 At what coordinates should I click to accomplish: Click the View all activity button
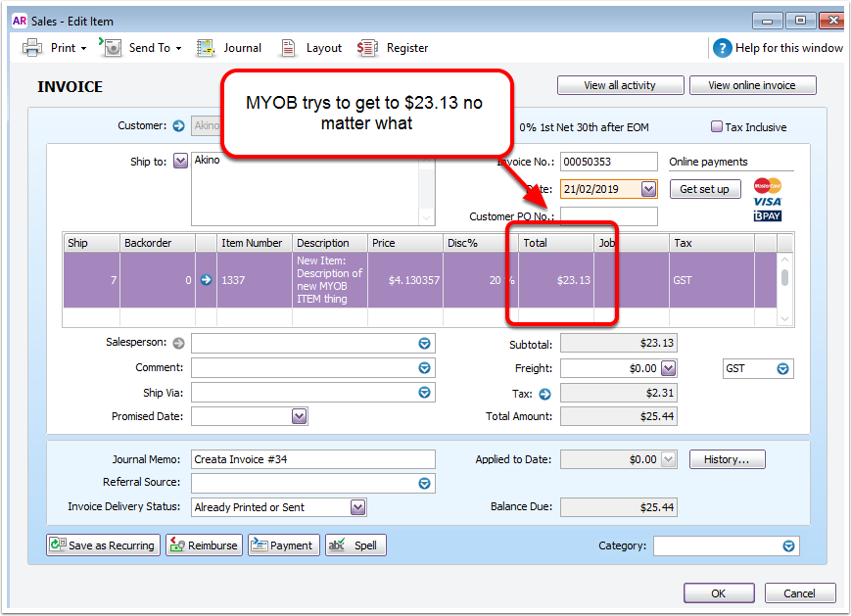pos(620,85)
